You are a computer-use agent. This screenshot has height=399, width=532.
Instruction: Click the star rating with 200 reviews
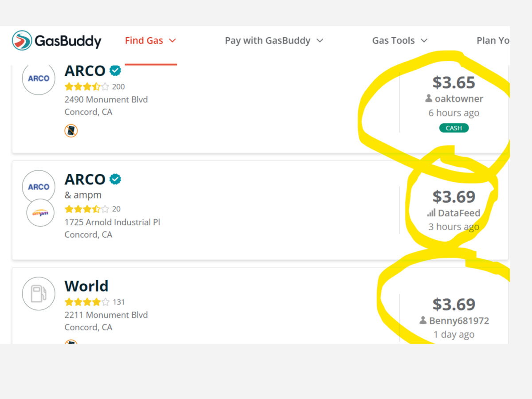click(87, 86)
